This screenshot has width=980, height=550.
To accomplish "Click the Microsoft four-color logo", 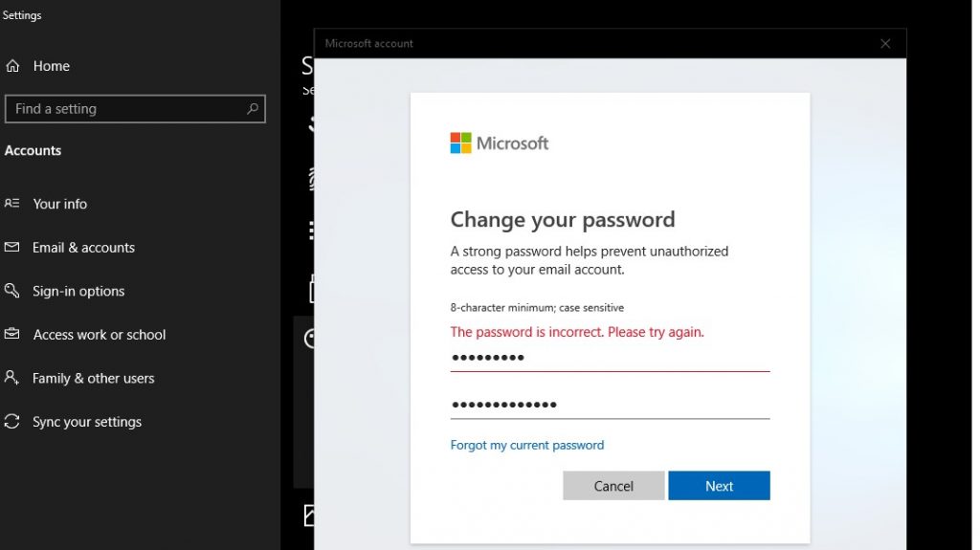I will click(461, 143).
